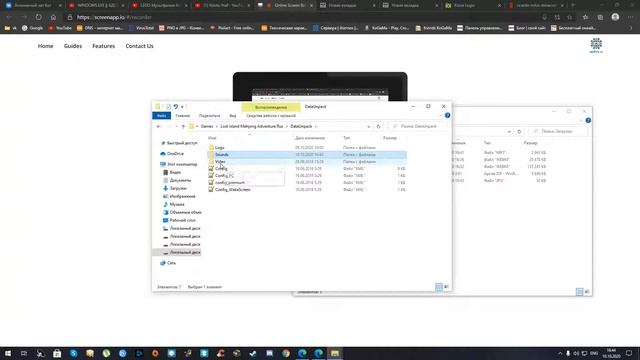Click the properties icon in Explorer quick access toolbar
The height and width of the screenshot is (360, 640).
coord(168,107)
